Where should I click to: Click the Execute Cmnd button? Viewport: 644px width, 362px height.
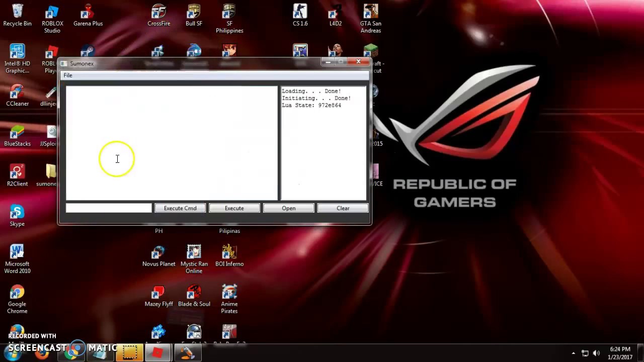pyautogui.click(x=180, y=208)
